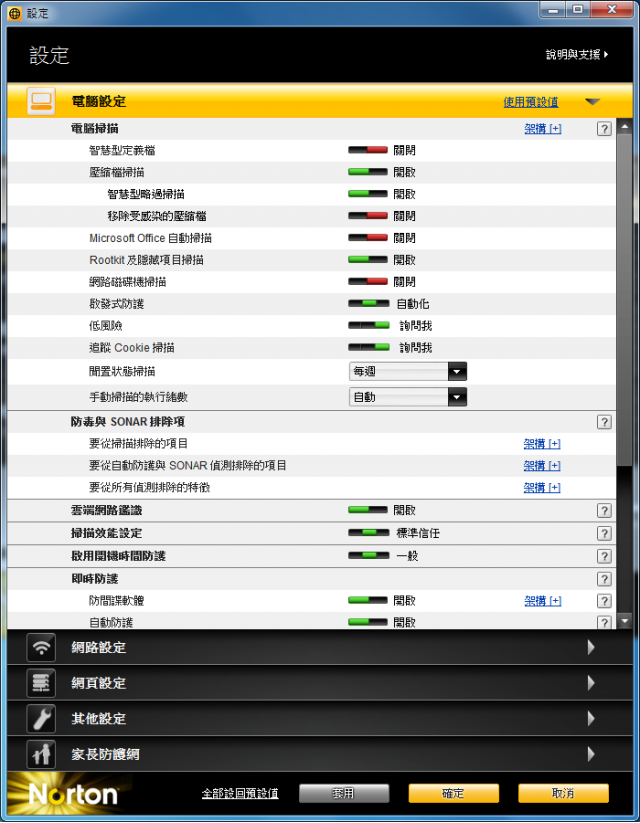Toggle 移除受感染的壓縮檔 switch

[x=368, y=216]
